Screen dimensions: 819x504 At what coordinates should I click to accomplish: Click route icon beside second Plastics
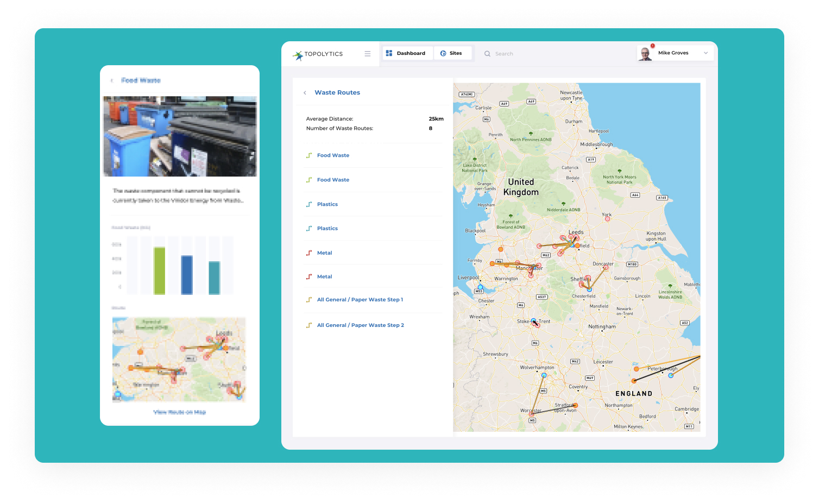309,229
